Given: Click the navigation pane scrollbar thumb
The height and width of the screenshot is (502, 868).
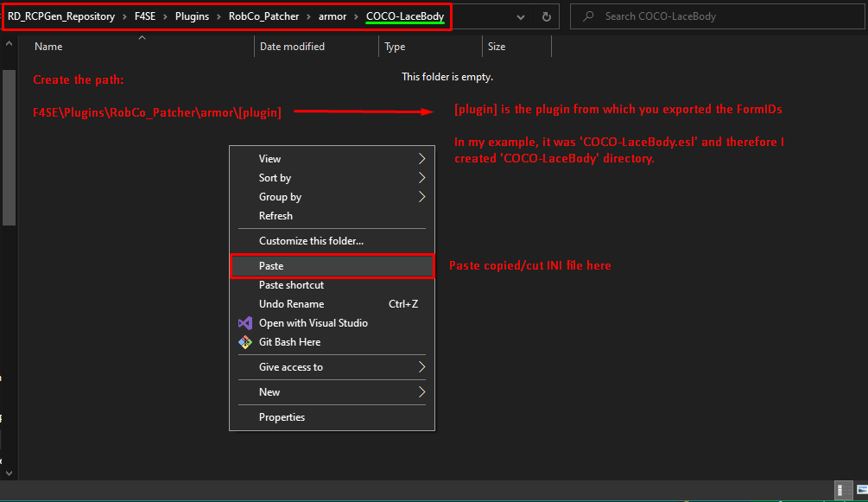Looking at the screenshot, I should [9, 148].
